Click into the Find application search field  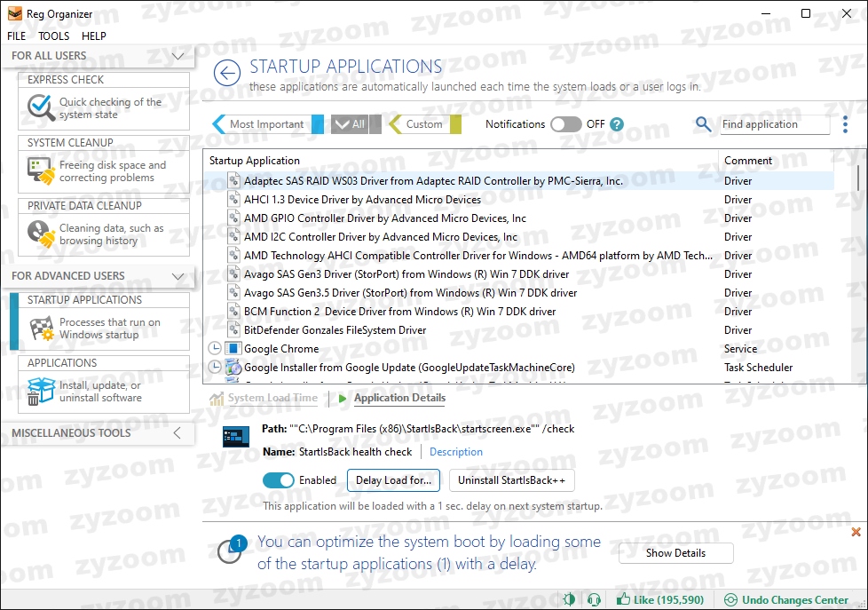pyautogui.click(x=775, y=124)
